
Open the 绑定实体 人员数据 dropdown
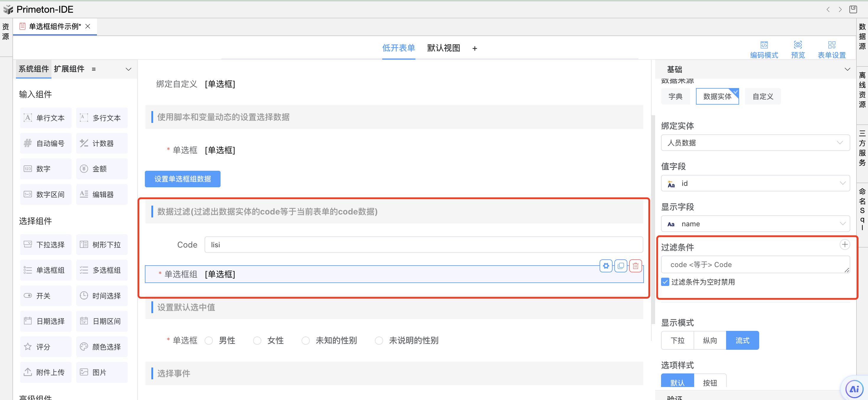point(755,143)
